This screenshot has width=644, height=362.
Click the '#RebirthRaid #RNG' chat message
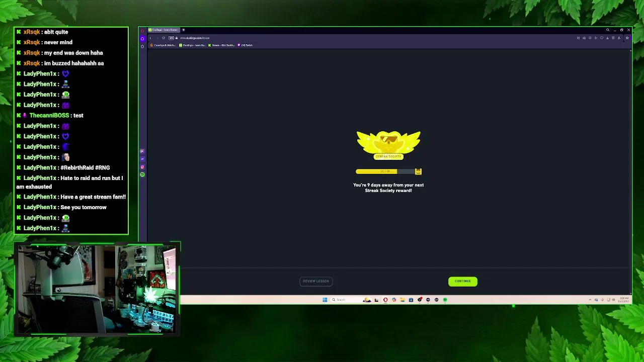coord(63,167)
